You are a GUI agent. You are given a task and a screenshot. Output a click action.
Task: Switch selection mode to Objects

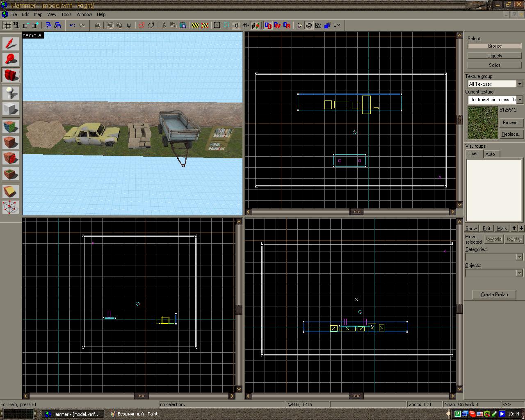tap(494, 55)
